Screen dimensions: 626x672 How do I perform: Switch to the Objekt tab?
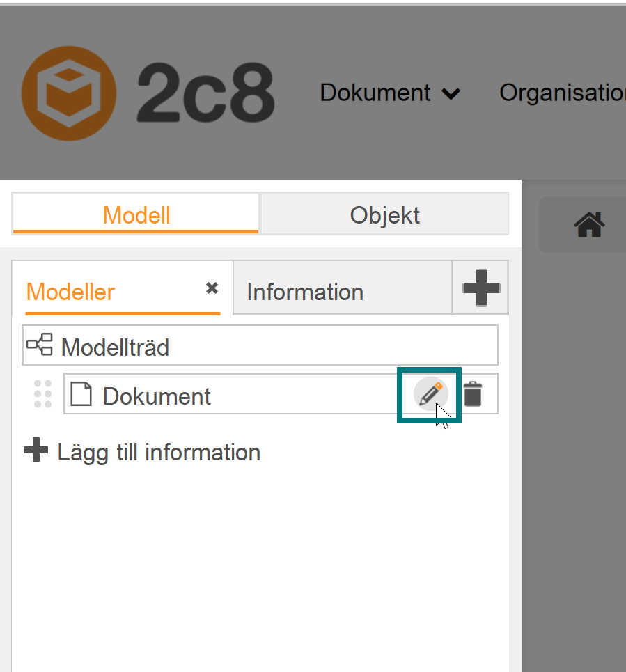(x=385, y=214)
